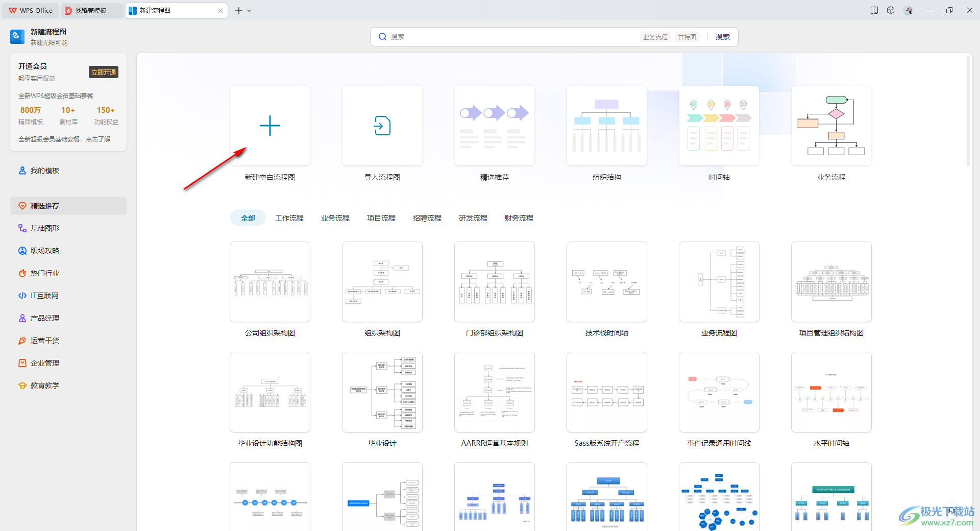Select 产品经理 sidebar item
Screen dimensions: 980x531
click(x=68, y=318)
